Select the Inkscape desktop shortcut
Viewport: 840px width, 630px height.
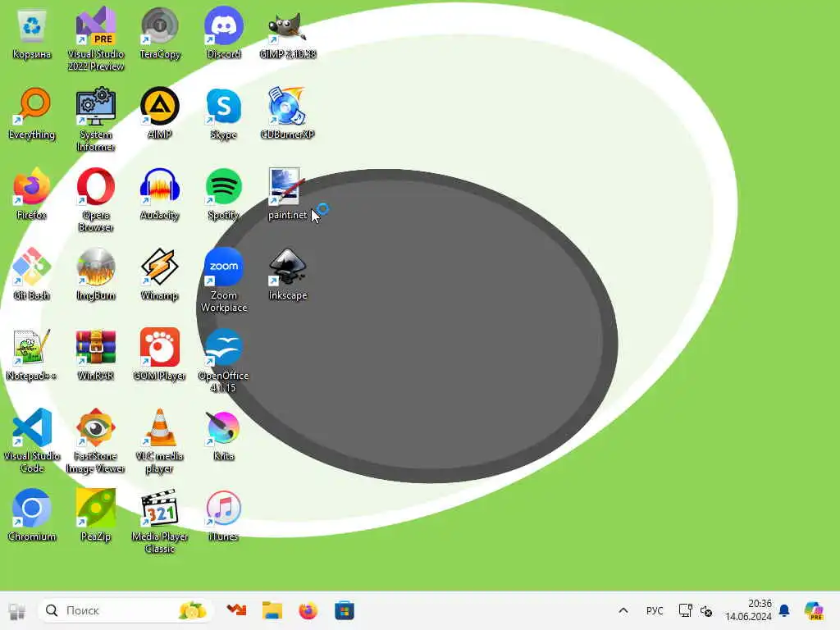pos(288,274)
